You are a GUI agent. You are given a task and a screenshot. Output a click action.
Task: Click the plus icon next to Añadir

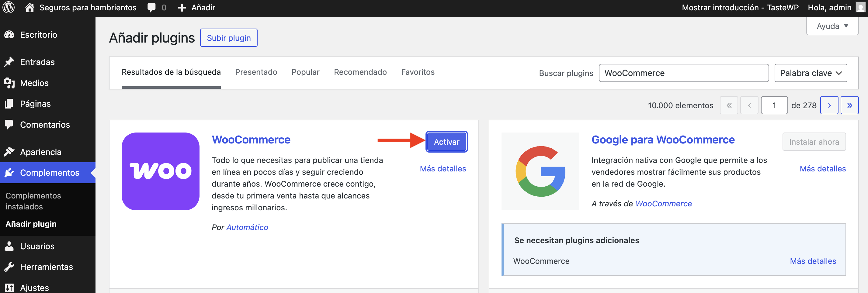pyautogui.click(x=182, y=7)
